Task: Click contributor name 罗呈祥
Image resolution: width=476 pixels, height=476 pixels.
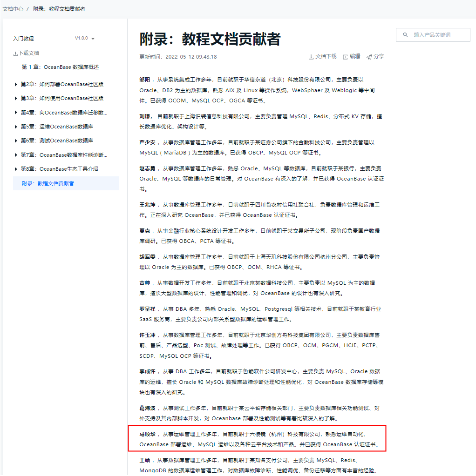Action: point(148,309)
